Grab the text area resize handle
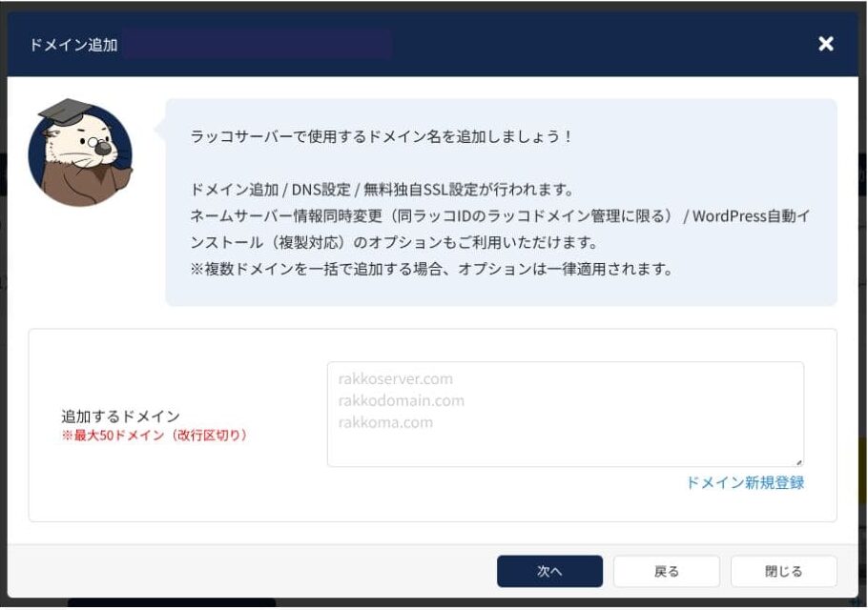The height and width of the screenshot is (610, 868). (798, 461)
